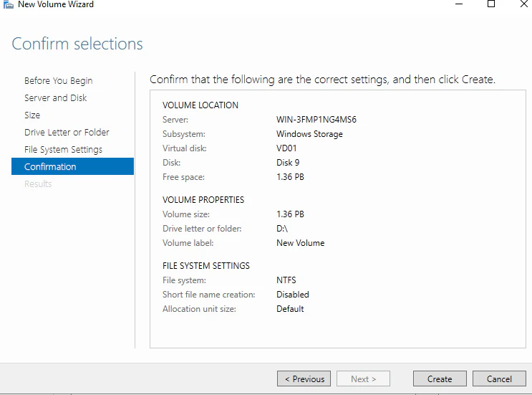Jump to the Server and Disk step
Viewport: 532px width, 395px height.
tap(56, 97)
